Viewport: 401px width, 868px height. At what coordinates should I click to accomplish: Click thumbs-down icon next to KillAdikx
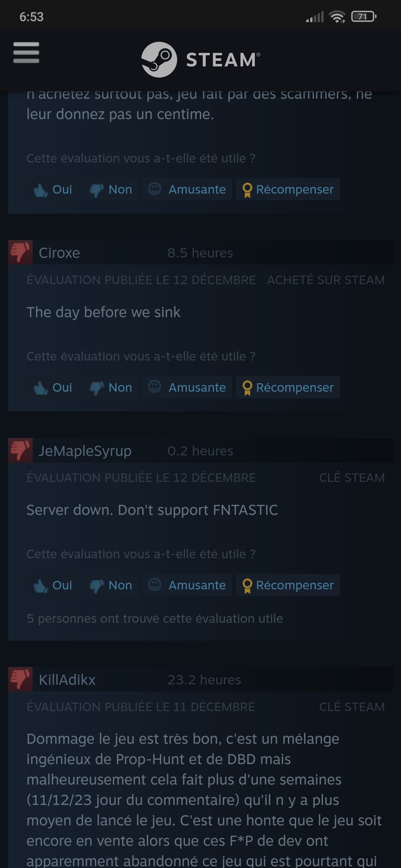click(x=20, y=679)
